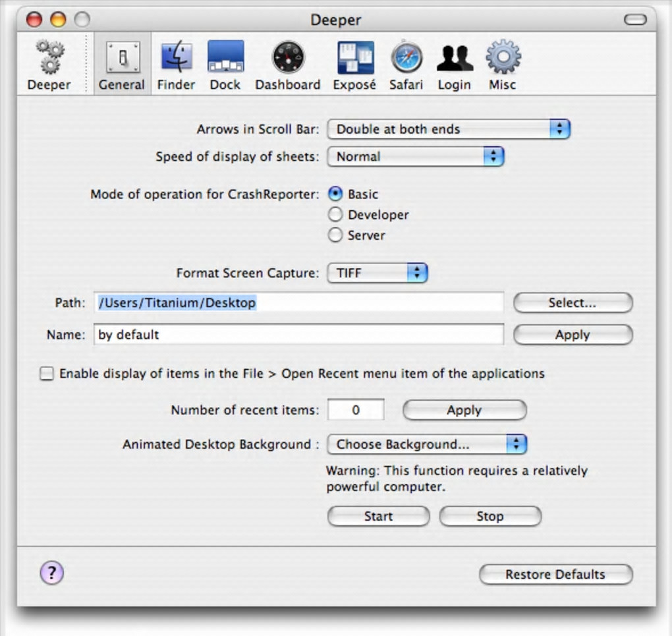Open the Deeper gears pane
Image resolution: width=672 pixels, height=636 pixels.
coord(49,65)
